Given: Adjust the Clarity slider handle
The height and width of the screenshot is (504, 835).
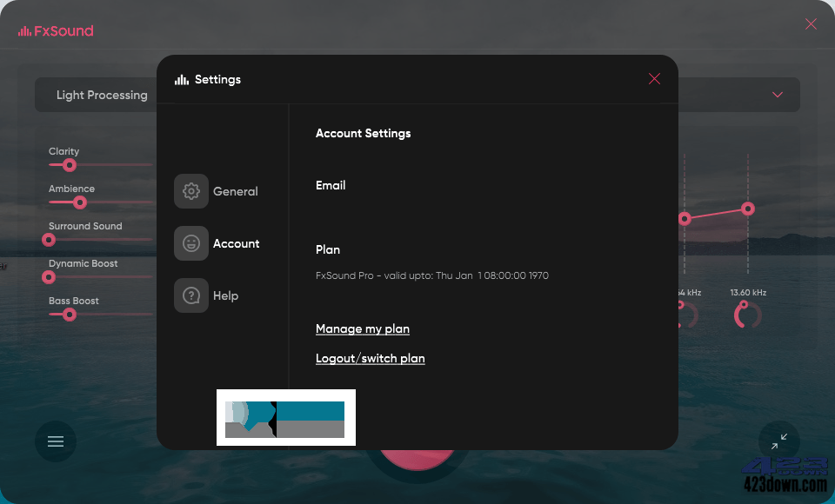Looking at the screenshot, I should pos(70,165).
